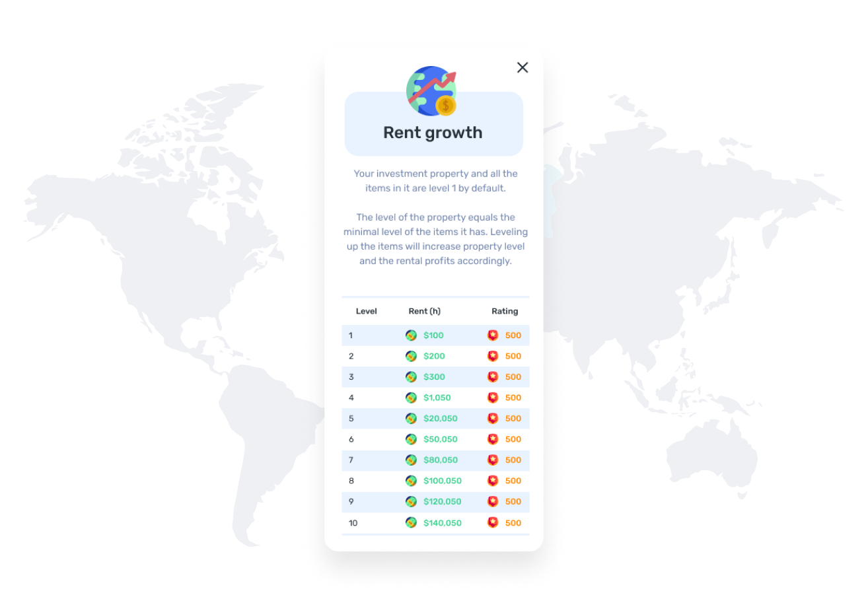Click the Level column header
The image size is (868, 601).
click(x=366, y=311)
